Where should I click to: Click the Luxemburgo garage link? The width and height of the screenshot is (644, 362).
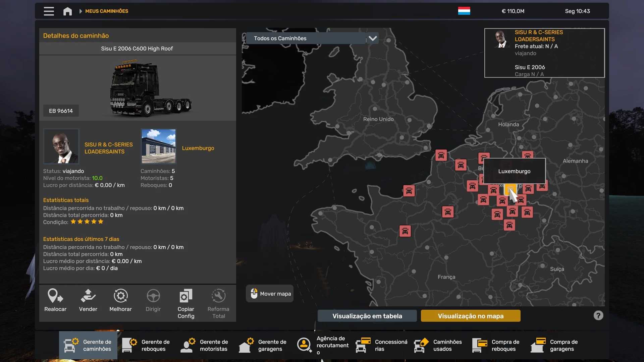pyautogui.click(x=198, y=148)
